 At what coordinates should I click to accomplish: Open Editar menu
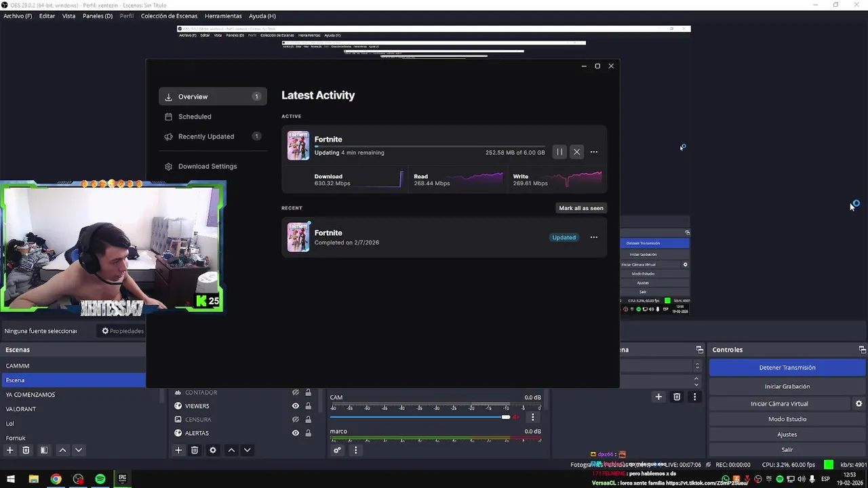47,16
